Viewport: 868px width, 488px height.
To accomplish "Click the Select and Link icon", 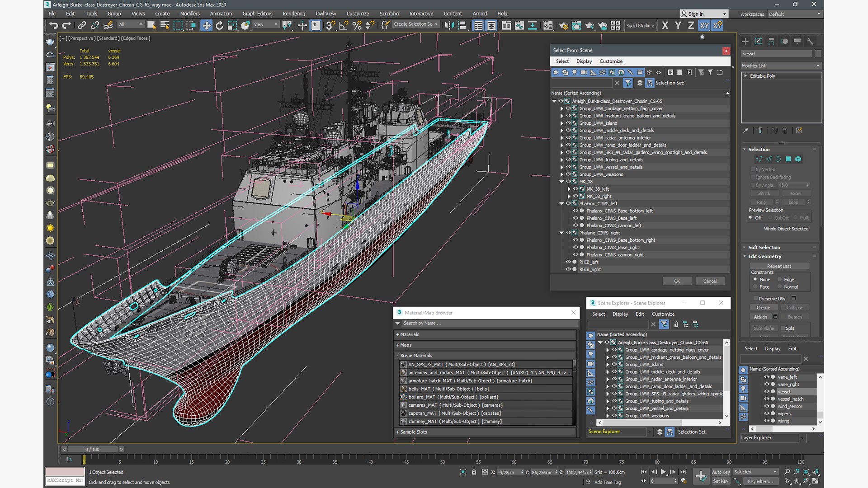I will pos(82,25).
